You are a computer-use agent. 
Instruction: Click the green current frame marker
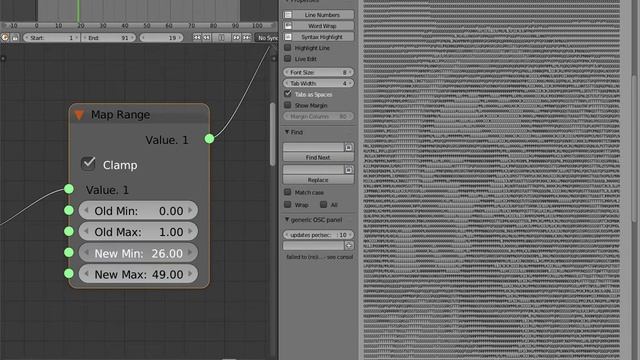(78, 11)
